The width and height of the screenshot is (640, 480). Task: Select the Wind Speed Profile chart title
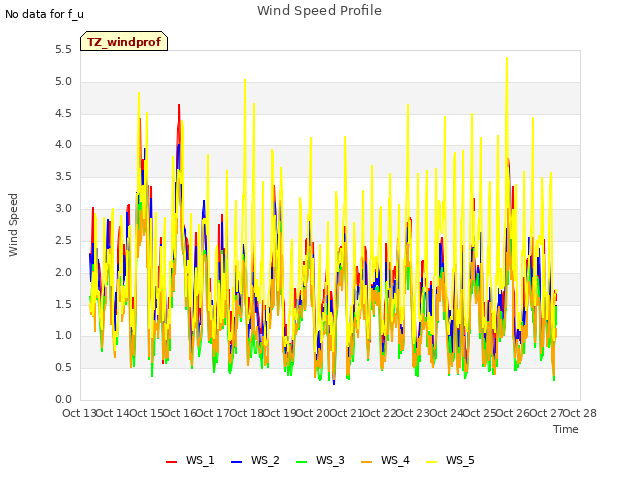(319, 10)
